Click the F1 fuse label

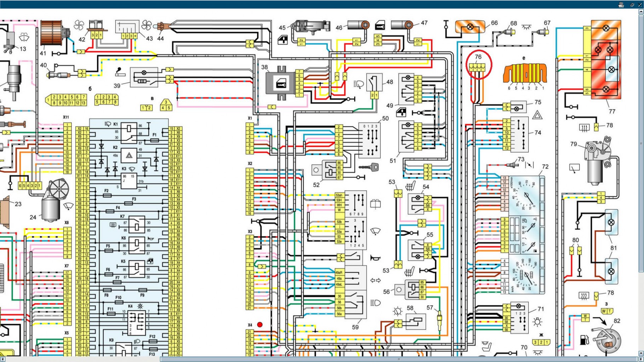154,135
